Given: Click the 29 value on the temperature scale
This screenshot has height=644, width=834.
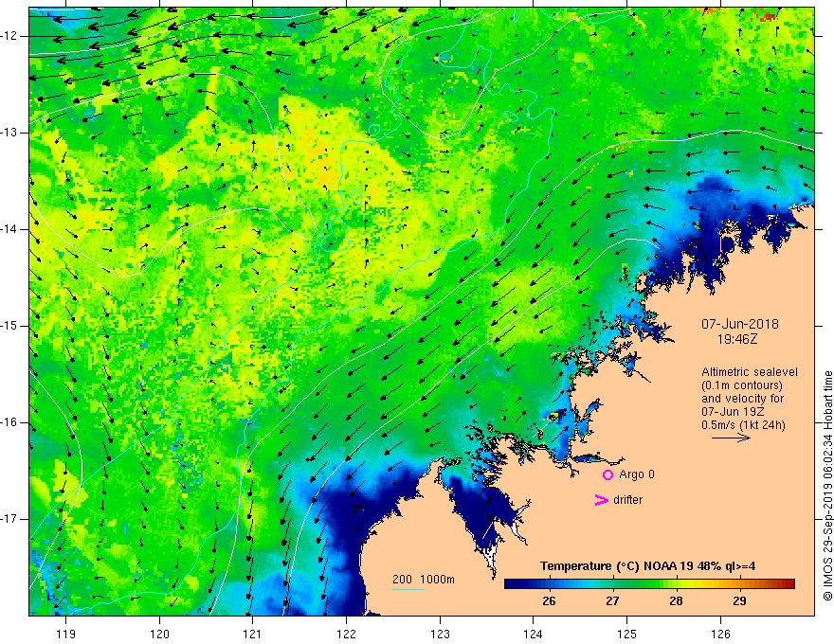Looking at the screenshot, I should (739, 601).
